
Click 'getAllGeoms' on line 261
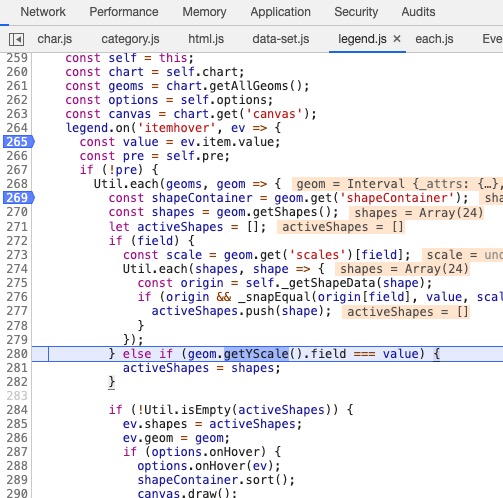[x=248, y=86]
